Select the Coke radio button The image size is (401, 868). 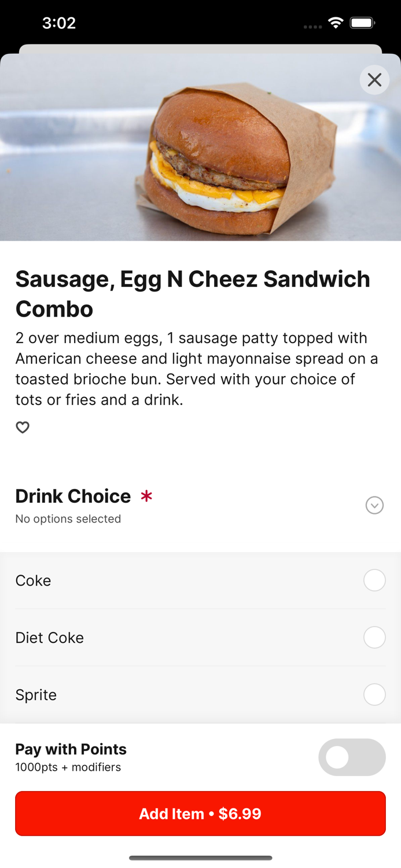tap(374, 580)
